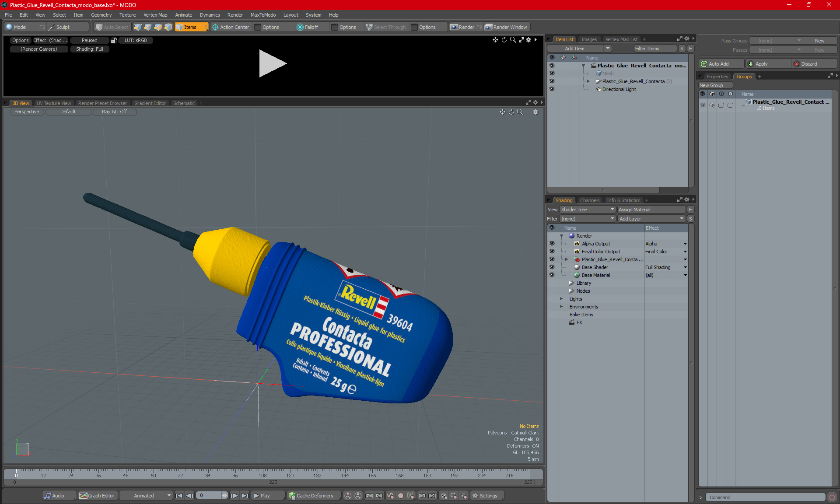Step to previous frame
This screenshot has height=504, width=840.
(x=189, y=496)
